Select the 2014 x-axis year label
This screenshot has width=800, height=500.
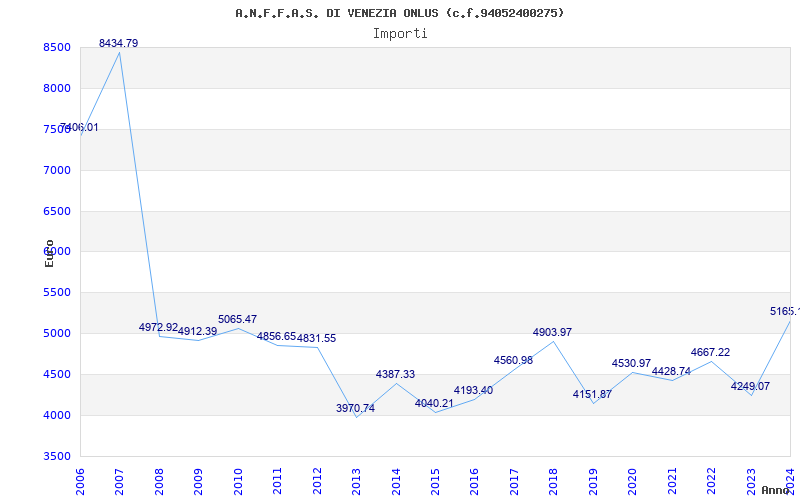396,482
